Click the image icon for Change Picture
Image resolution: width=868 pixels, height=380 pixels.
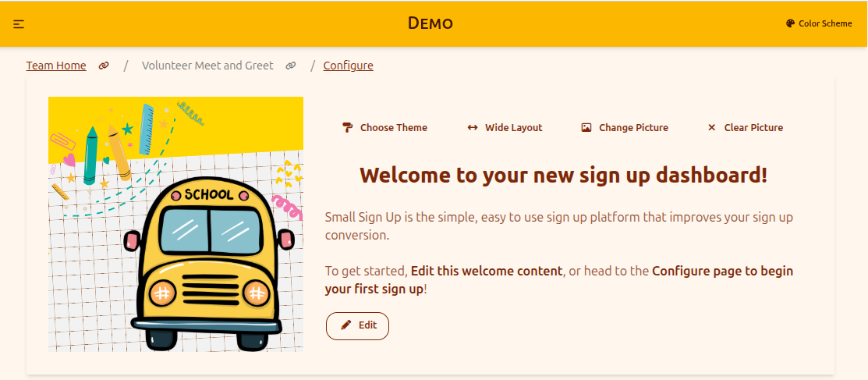pyautogui.click(x=586, y=127)
